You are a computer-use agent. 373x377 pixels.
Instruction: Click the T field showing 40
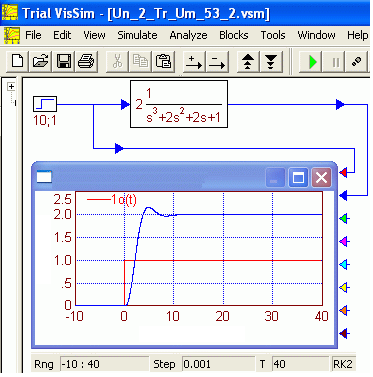[x=300, y=364]
